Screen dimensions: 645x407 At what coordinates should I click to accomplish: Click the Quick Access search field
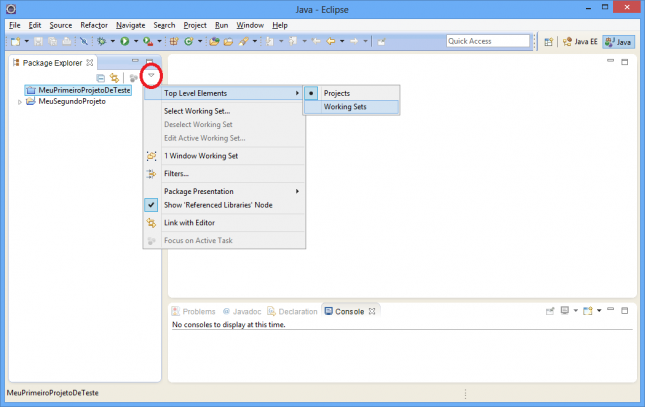[x=488, y=41]
